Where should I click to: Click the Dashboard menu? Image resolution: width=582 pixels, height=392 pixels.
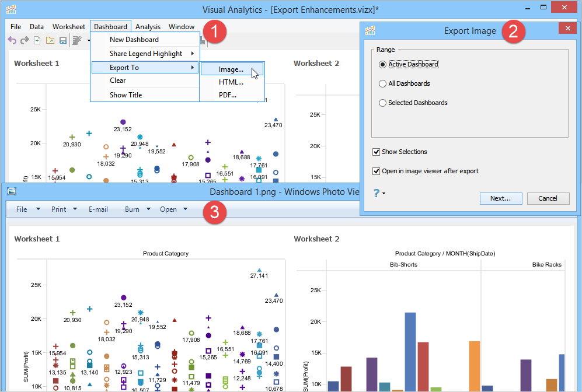pyautogui.click(x=110, y=27)
